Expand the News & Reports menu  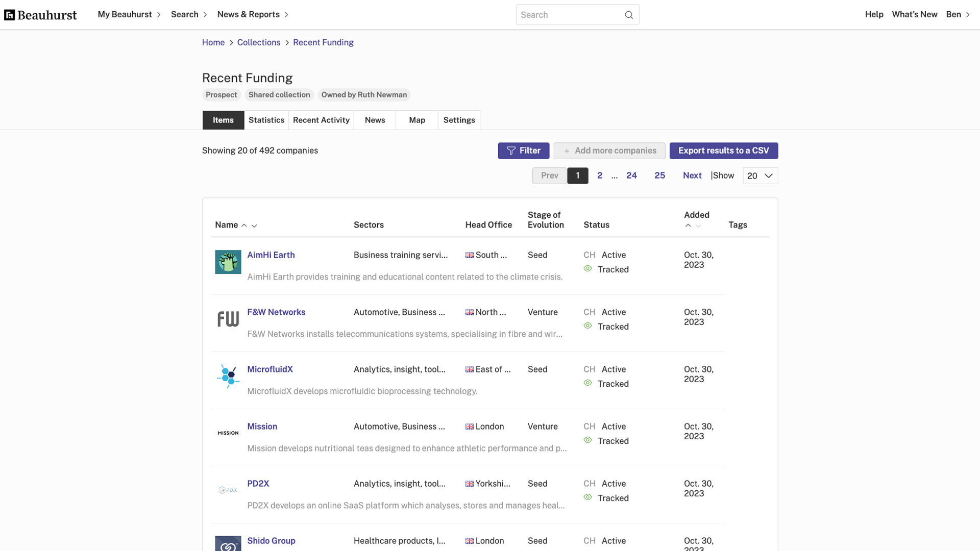click(253, 14)
